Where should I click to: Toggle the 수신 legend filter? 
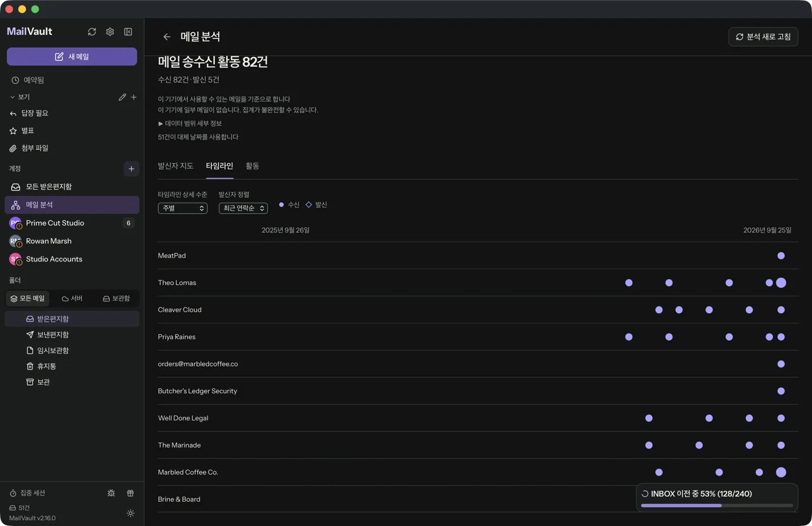pyautogui.click(x=289, y=205)
